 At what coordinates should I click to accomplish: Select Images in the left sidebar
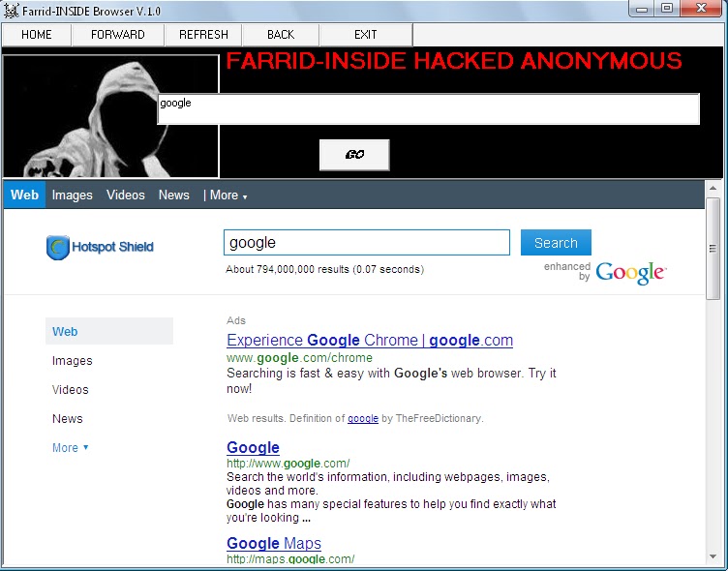[x=72, y=361]
